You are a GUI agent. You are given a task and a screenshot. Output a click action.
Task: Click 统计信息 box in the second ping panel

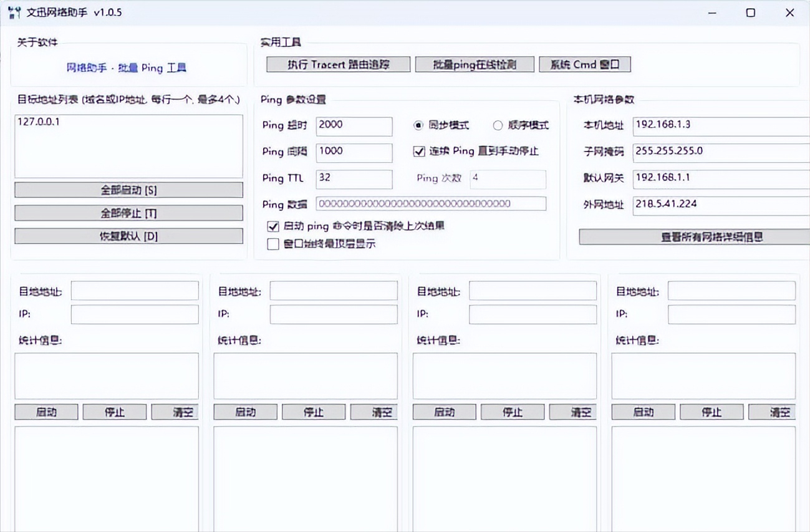point(306,376)
